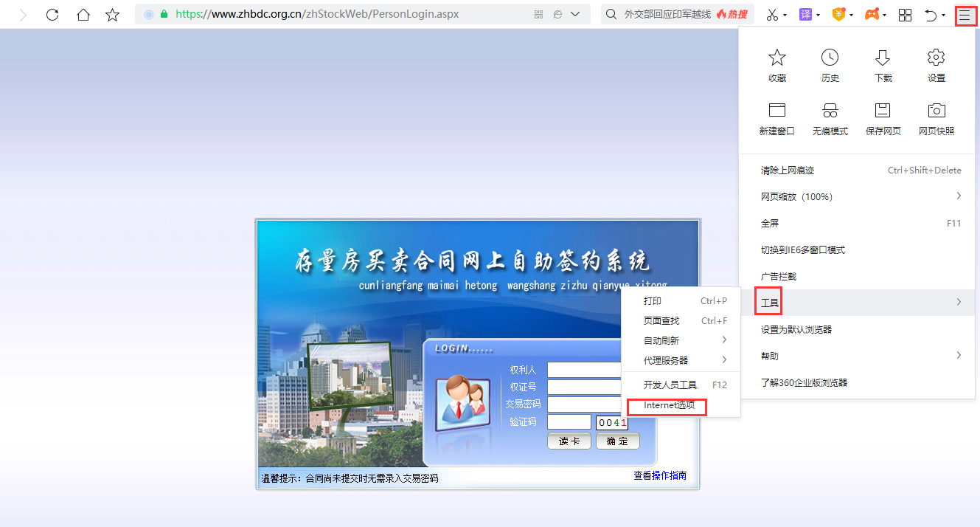Open 无痕模式 incognito icon
Screen dimensions: 980x527
(830, 111)
